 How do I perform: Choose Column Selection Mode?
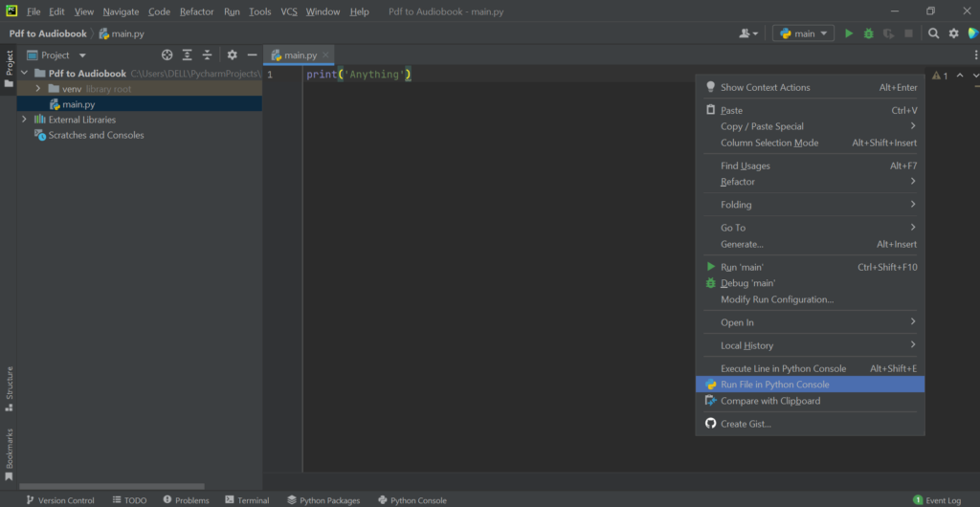pos(810,143)
